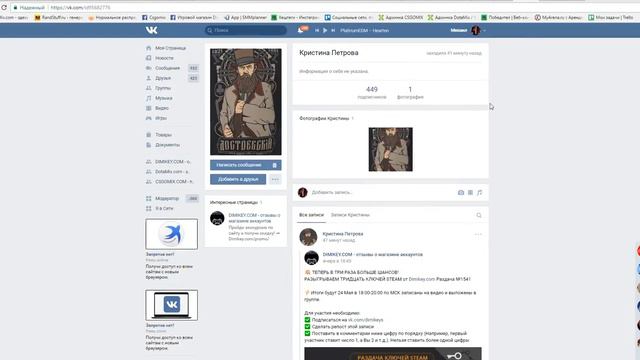Open post author avatar Кристина Петрова
640x360 pixels.
[x=308, y=237]
